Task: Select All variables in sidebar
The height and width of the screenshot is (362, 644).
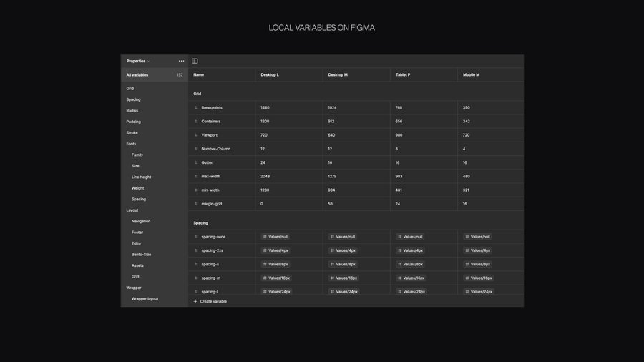Action: click(x=137, y=75)
